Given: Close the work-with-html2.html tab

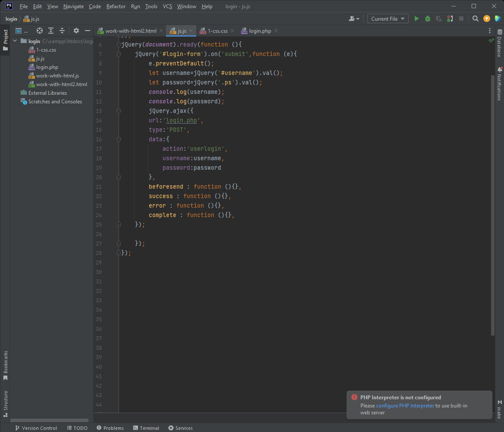Looking at the screenshot, I should tap(161, 31).
